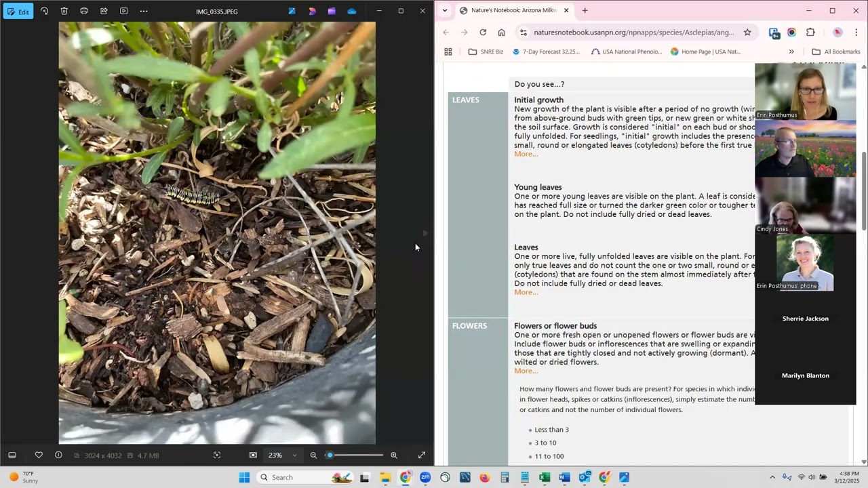Click the Edit button in Photos

18,12
